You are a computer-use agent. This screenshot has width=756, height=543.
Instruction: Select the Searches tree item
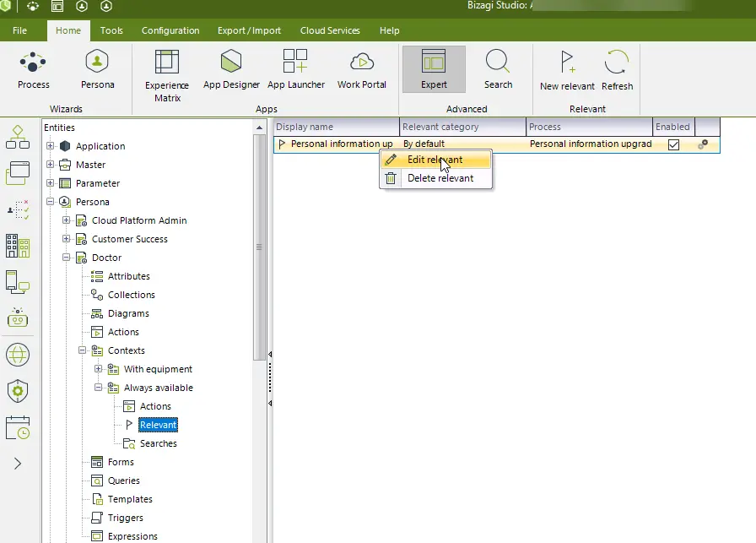pos(158,443)
